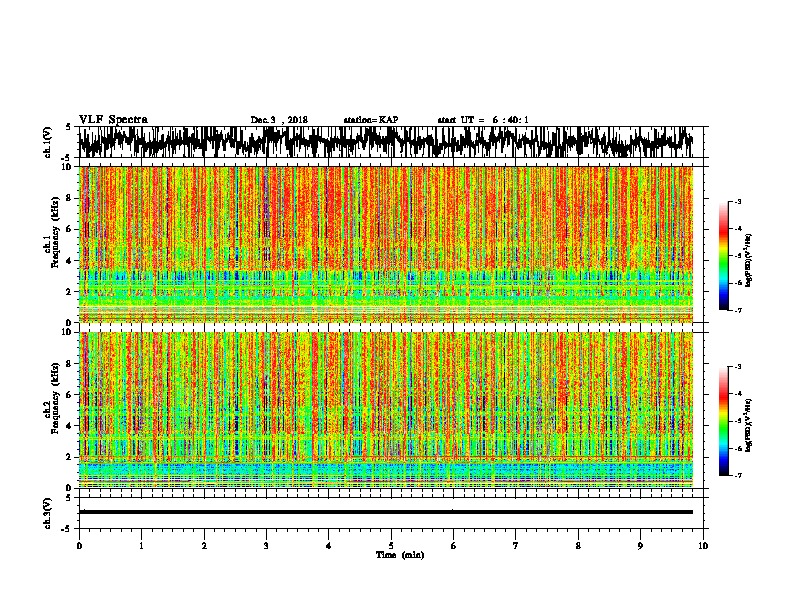Screen dimensions: 792x612
Task: Click the time axis tick label "0"
Action: (x=79, y=546)
